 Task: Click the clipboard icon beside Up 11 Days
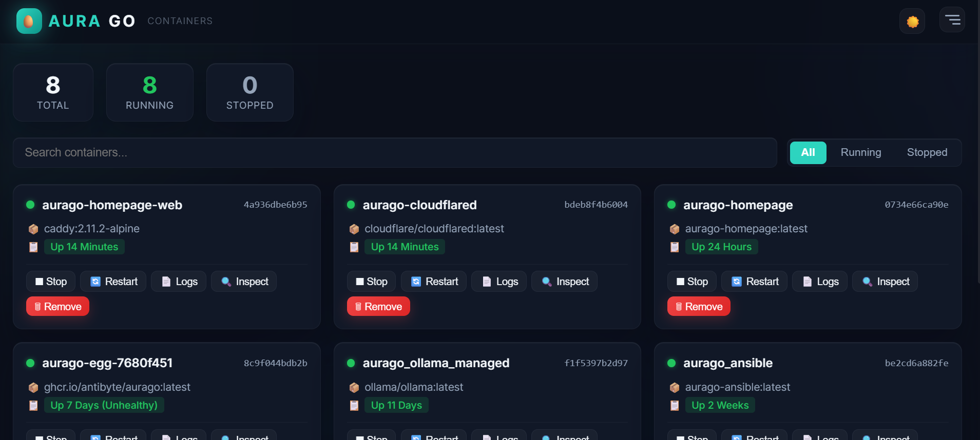354,406
